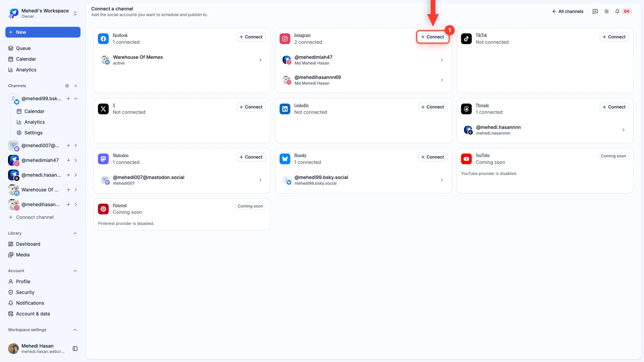
Task: Open Dashboard under Library
Action: (43, 244)
